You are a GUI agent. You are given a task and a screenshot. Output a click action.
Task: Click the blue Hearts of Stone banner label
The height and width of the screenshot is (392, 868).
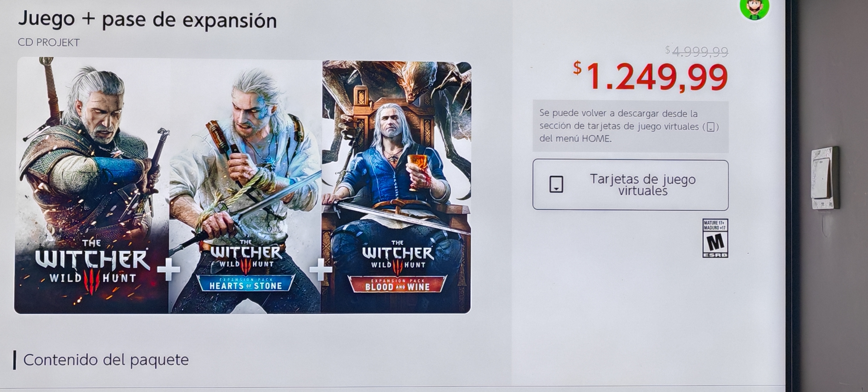[246, 284]
